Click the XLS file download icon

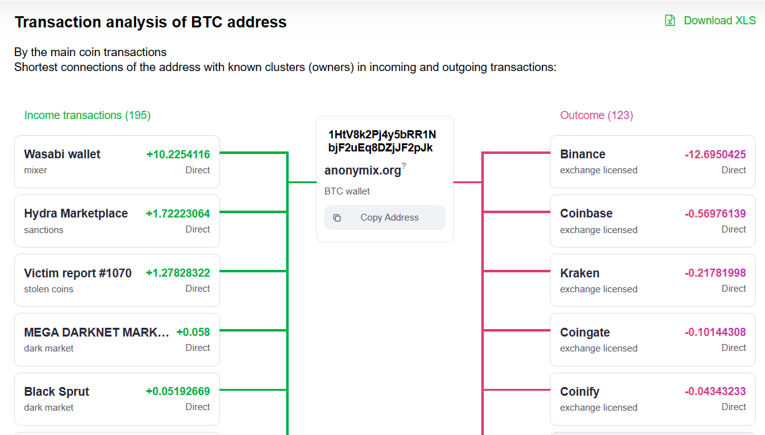(x=670, y=20)
